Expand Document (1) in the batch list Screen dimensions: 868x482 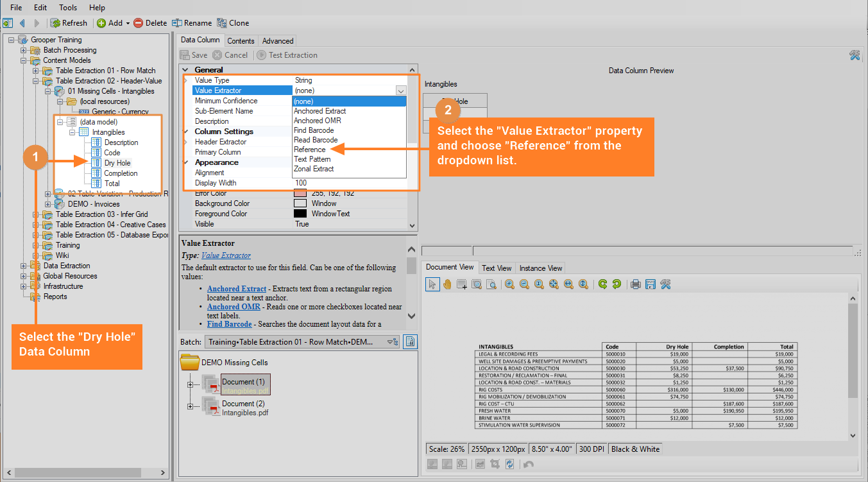(x=190, y=384)
